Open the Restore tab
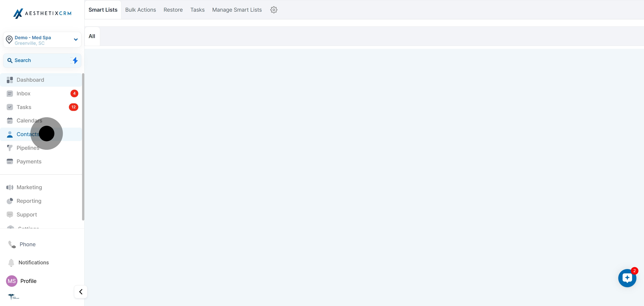 pyautogui.click(x=173, y=10)
